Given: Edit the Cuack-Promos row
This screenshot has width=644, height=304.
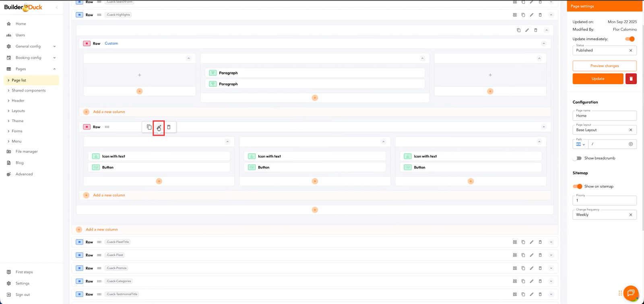Looking at the screenshot, I should pyautogui.click(x=532, y=268).
